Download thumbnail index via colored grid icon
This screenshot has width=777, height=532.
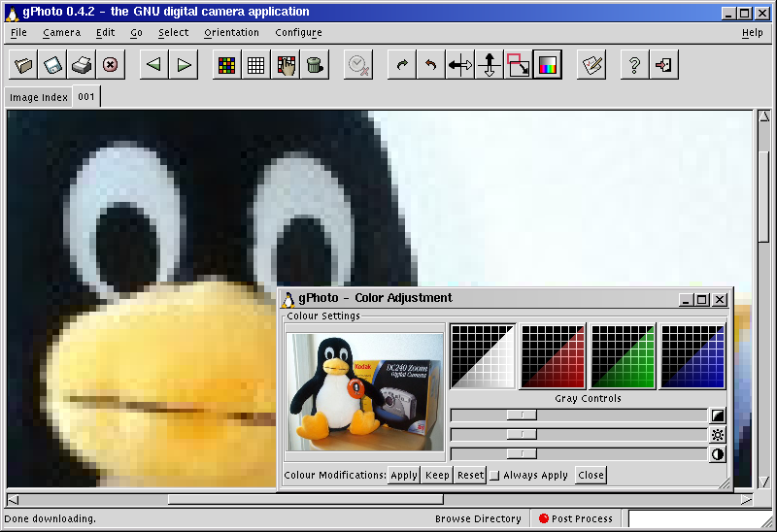(227, 64)
